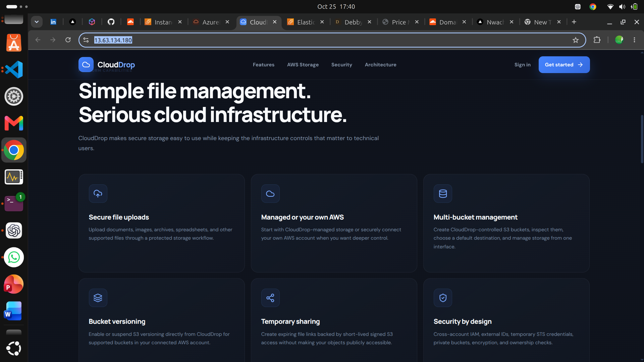
Task: Click the Sign in link
Action: (x=522, y=65)
